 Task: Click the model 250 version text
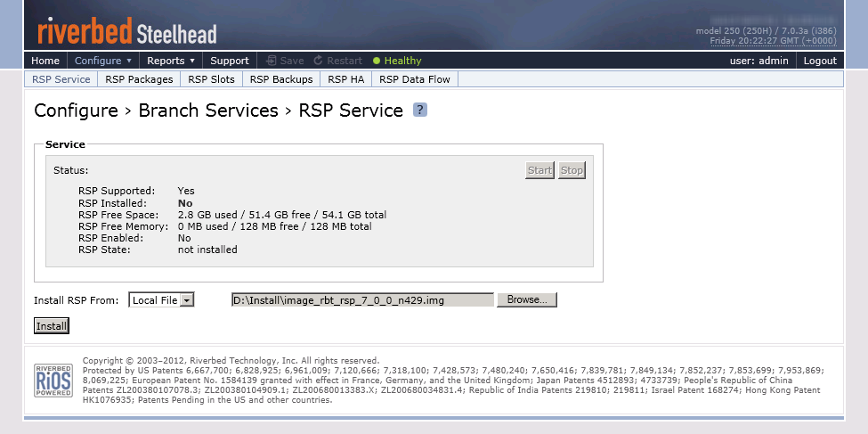(767, 31)
